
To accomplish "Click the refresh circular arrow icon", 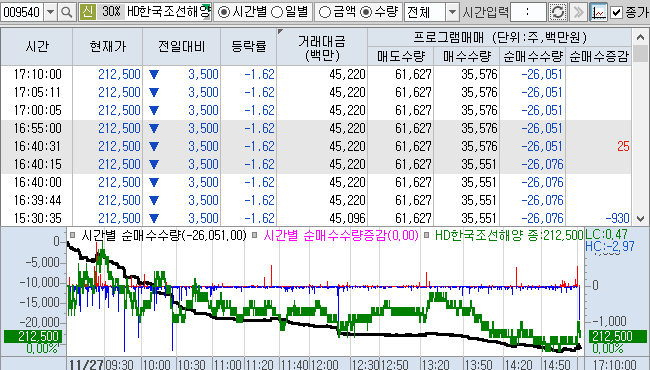I will [558, 12].
